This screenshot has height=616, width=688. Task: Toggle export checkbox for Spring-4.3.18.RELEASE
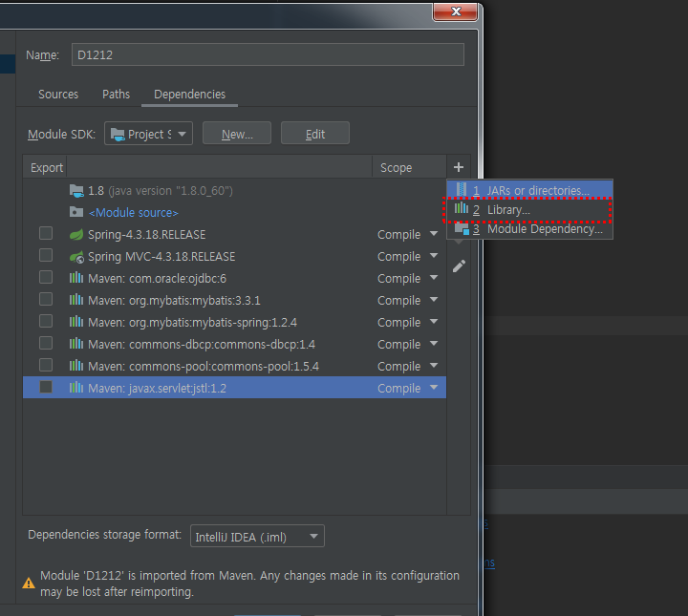(x=46, y=233)
